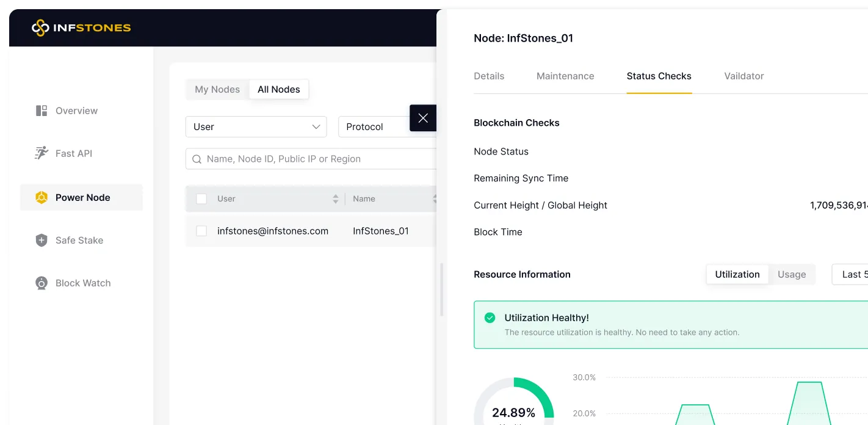Open the Vaildator tab

point(744,76)
